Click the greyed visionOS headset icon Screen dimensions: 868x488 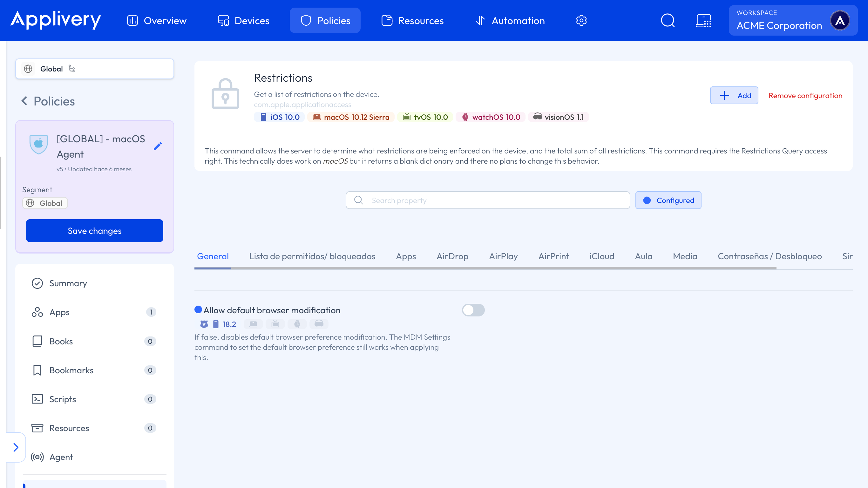tap(319, 324)
